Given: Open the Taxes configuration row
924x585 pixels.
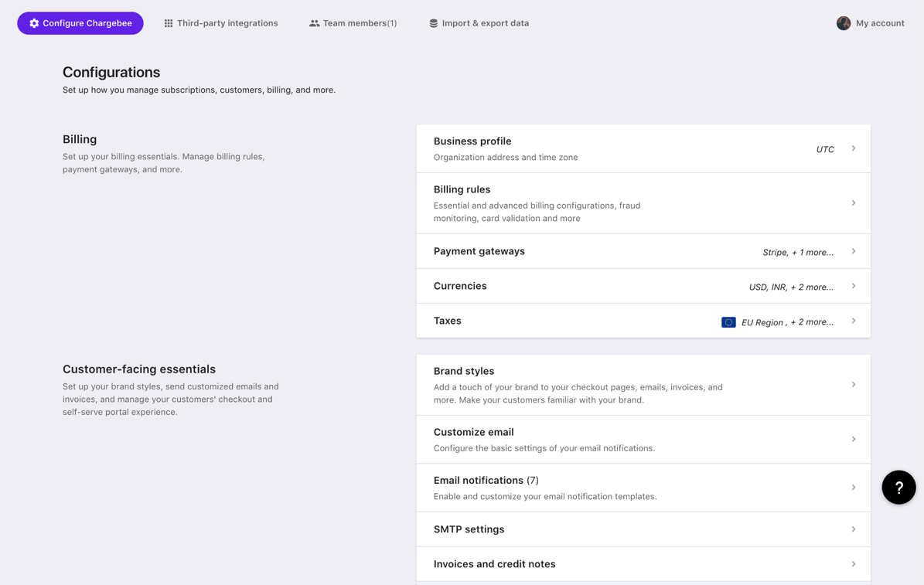Looking at the screenshot, I should tap(643, 321).
